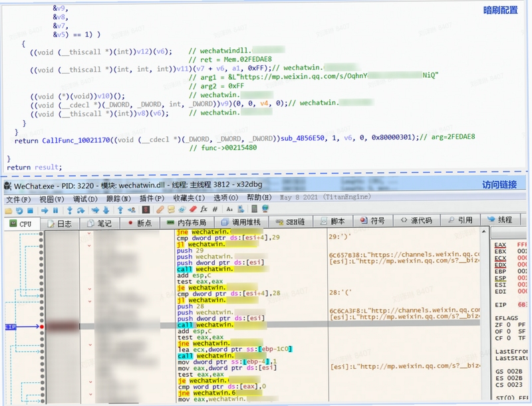Switch to the 内存布局 tab

(x=187, y=223)
